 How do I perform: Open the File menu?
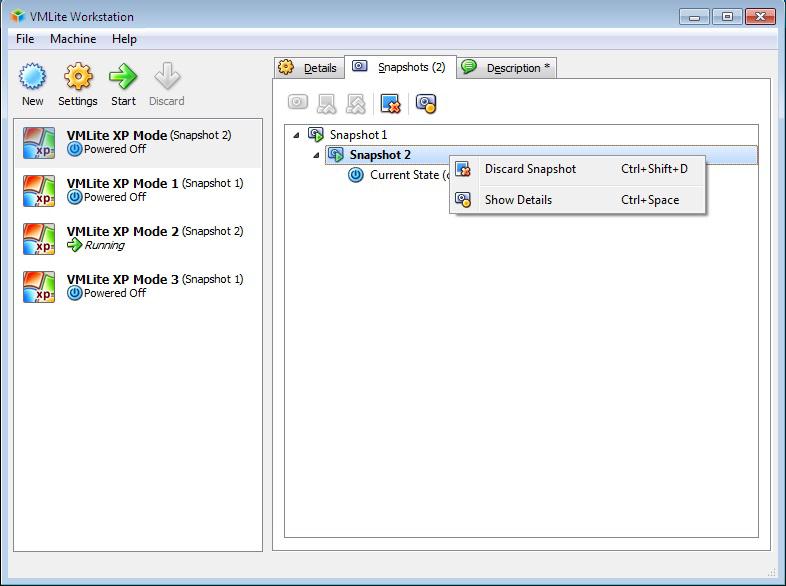[25, 39]
